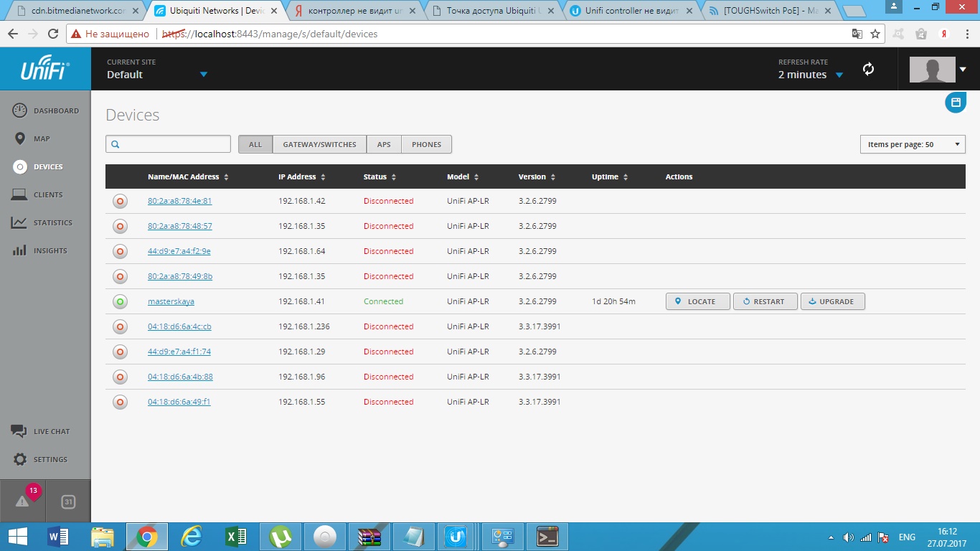This screenshot has height=551, width=980.
Task: Sort by Model column
Action: point(463,176)
